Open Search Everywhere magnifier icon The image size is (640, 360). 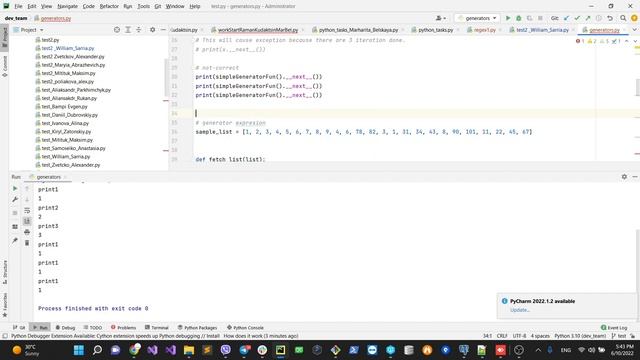click(623, 18)
